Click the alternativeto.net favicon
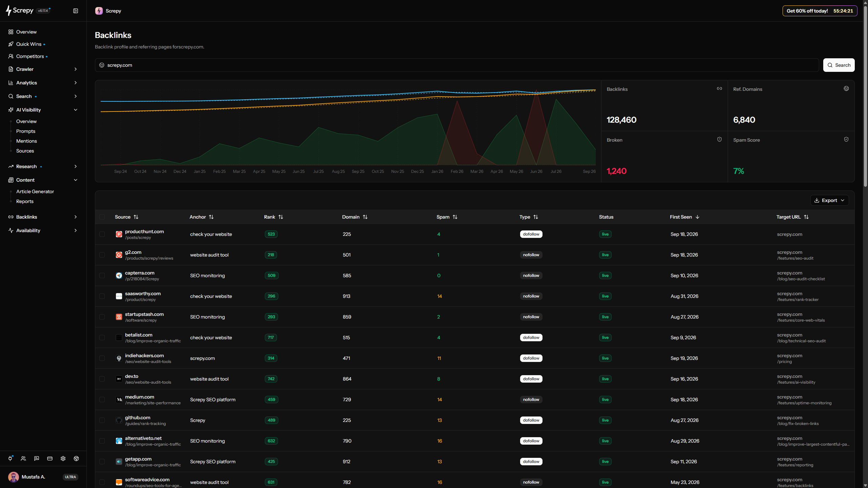Image resolution: width=868 pixels, height=488 pixels. point(119,441)
